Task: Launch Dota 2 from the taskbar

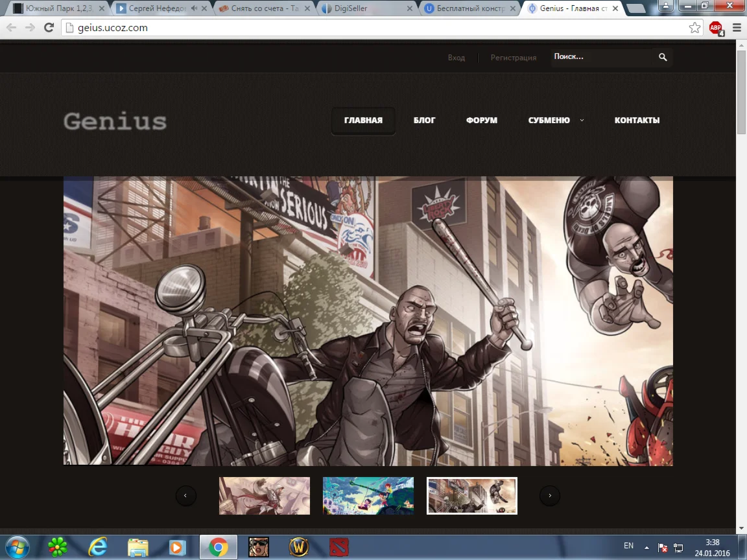Action: [x=338, y=547]
